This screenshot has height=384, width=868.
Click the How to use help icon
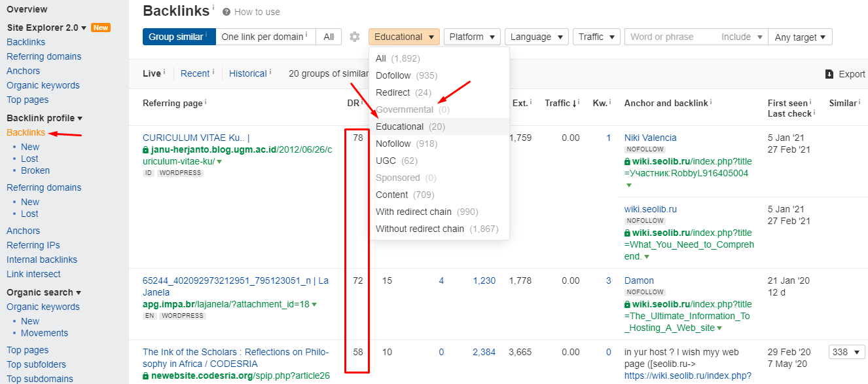click(x=226, y=12)
